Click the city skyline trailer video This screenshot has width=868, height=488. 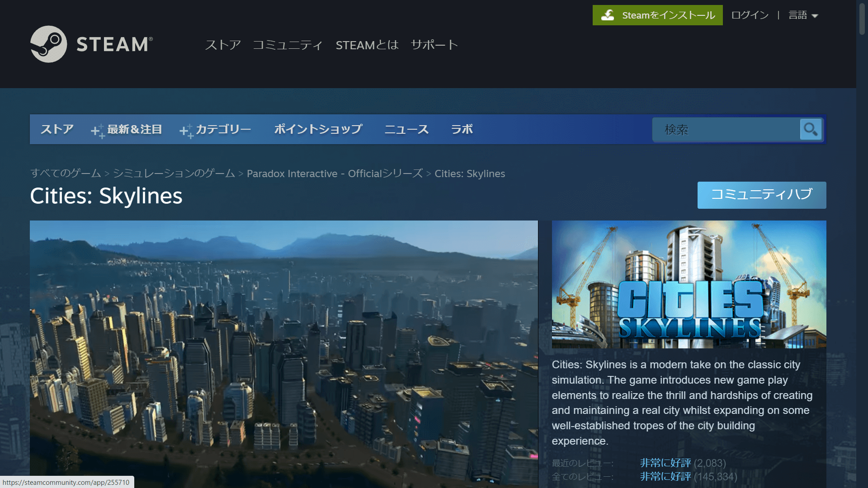(283, 352)
